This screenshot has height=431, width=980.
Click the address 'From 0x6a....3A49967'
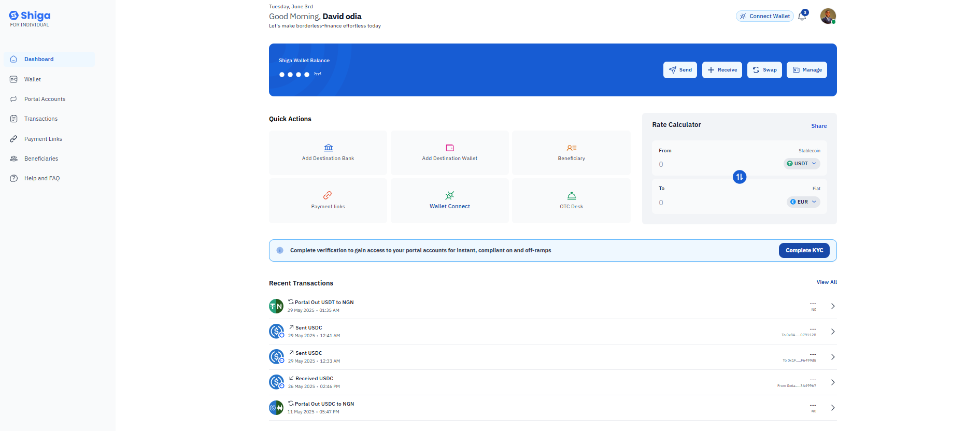point(797,386)
